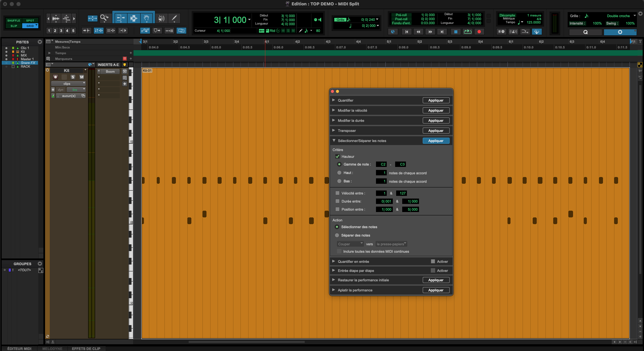Select the Selector waveform tool
644x351 pixels.
point(134,18)
